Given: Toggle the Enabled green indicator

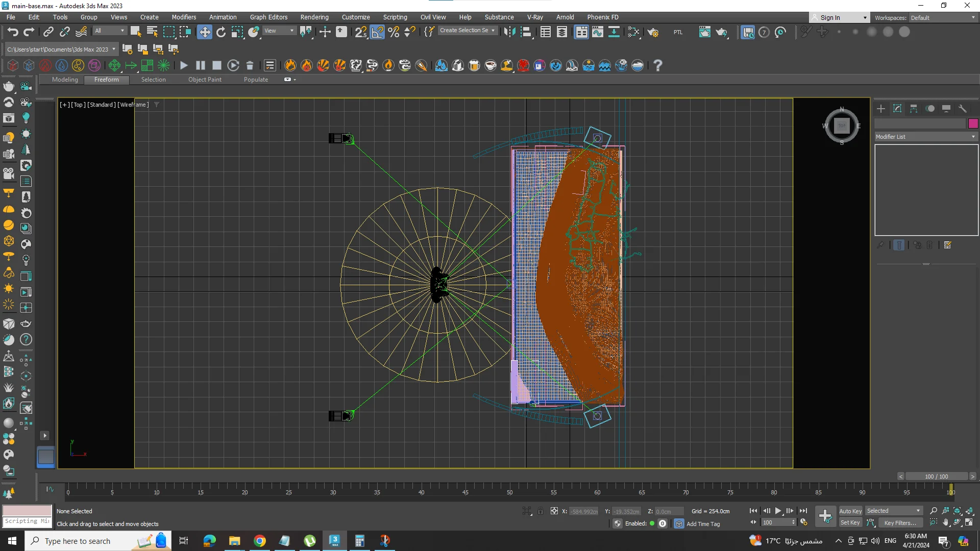Looking at the screenshot, I should [652, 523].
